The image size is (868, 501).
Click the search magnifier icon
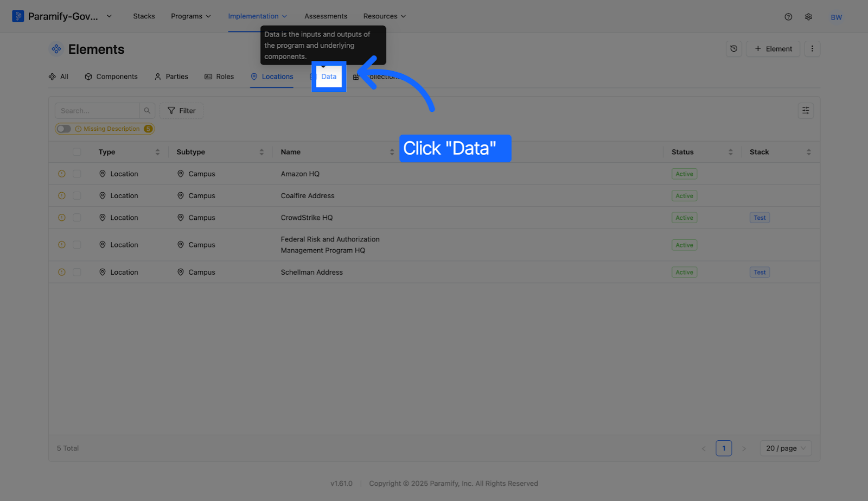click(x=147, y=111)
